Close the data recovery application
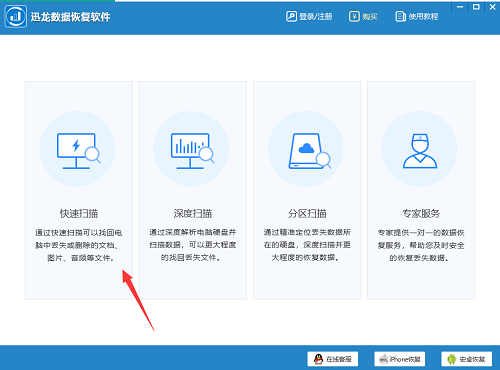 coord(492,7)
